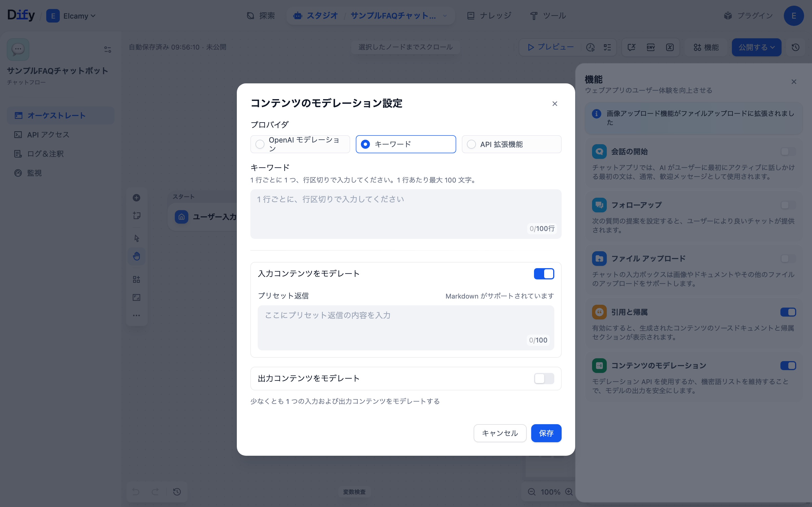Click the add note icon
Image resolution: width=812 pixels, height=507 pixels.
click(x=136, y=215)
